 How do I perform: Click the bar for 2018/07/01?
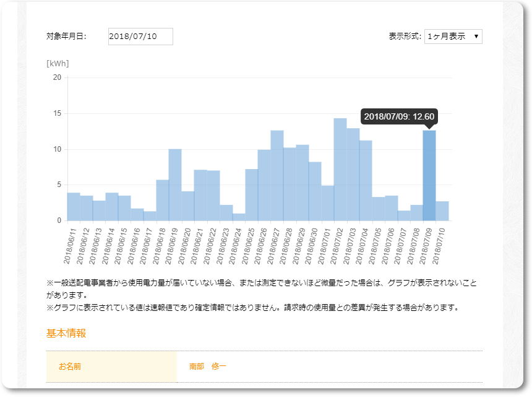[x=328, y=203]
